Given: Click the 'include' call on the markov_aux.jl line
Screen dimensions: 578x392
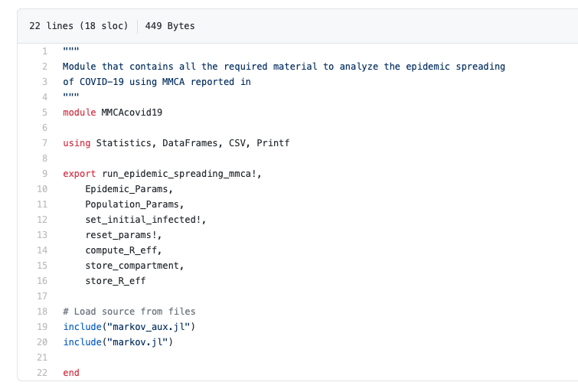Looking at the screenshot, I should [82, 327].
